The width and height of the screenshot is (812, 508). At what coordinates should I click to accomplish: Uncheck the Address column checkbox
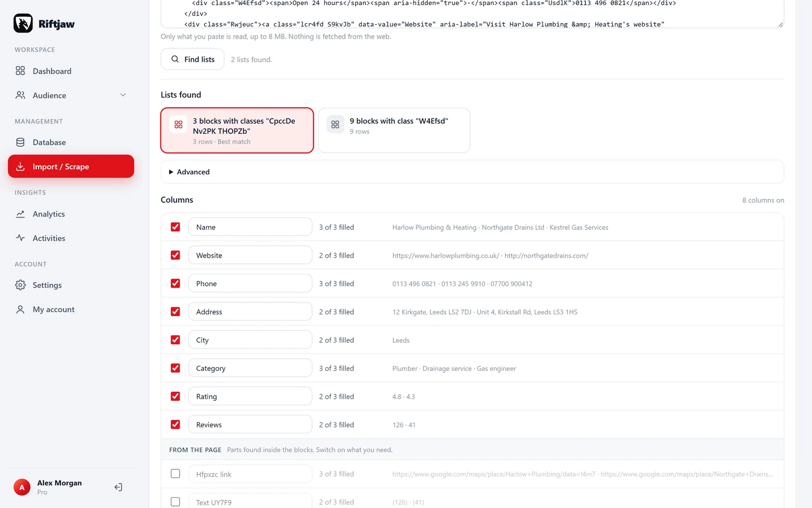[176, 311]
